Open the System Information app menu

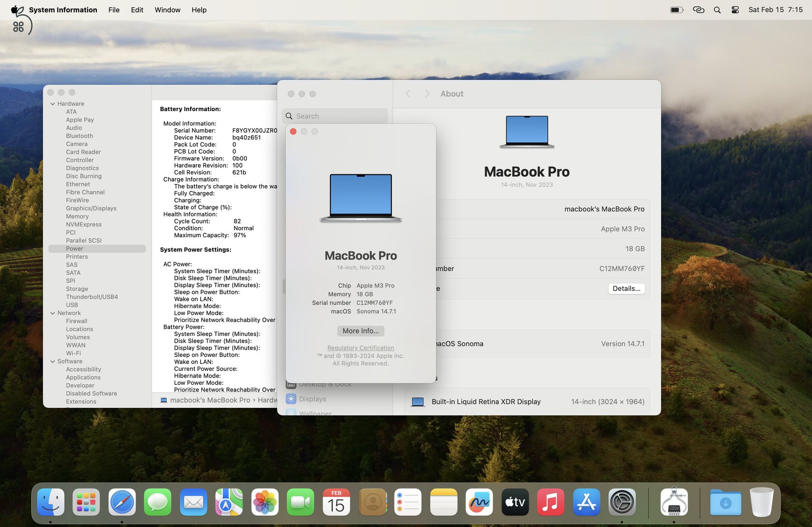[63, 10]
